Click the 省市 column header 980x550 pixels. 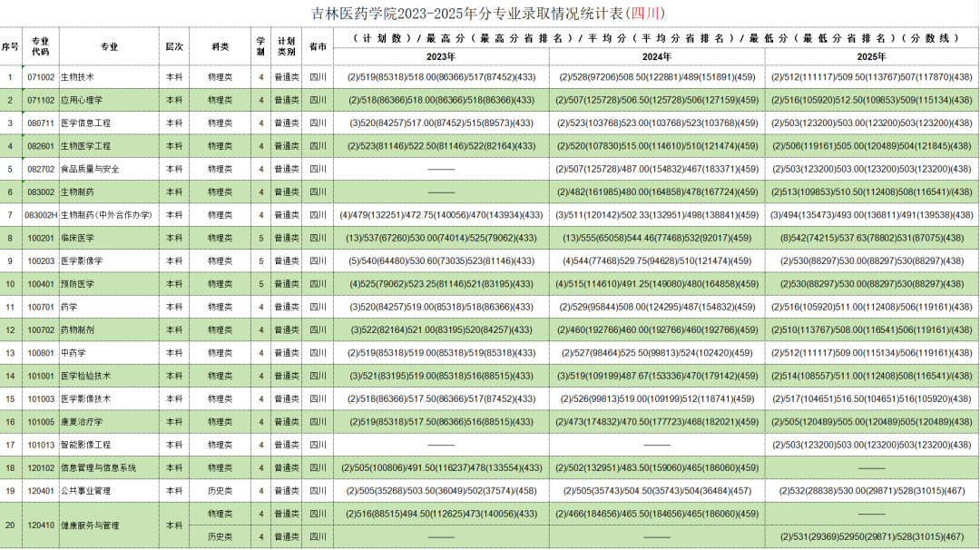tap(318, 47)
